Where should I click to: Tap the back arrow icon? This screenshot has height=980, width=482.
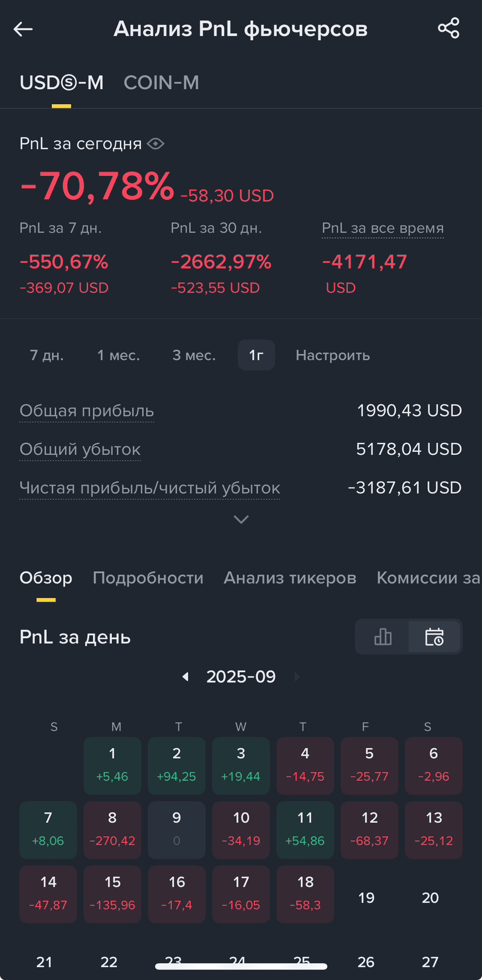point(23,29)
